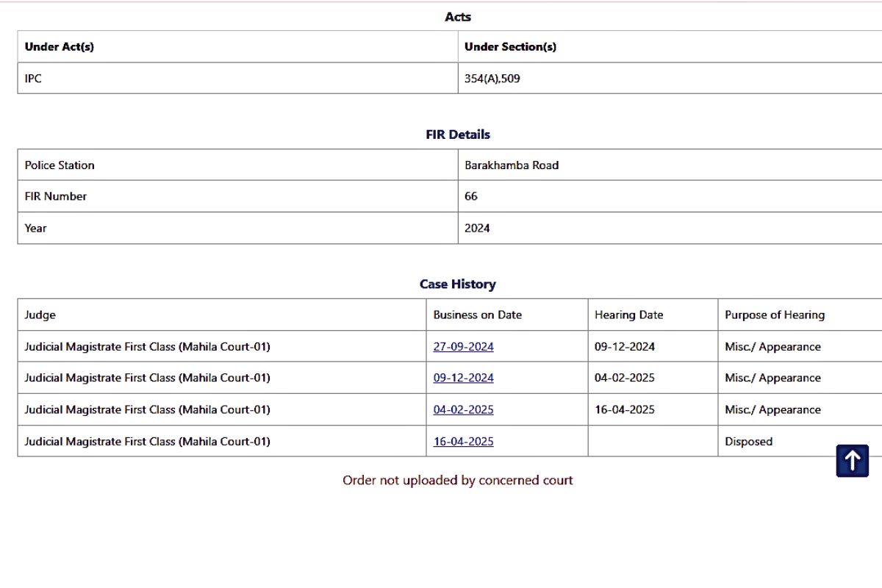This screenshot has height=588, width=882.
Task: Click the IPC act cell
Action: pos(33,79)
